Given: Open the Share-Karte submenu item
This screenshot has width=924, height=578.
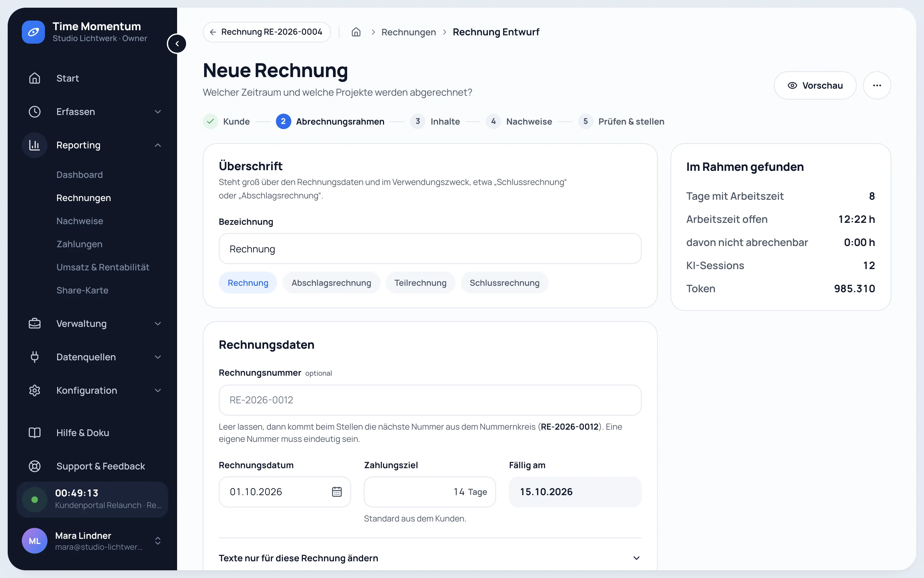Looking at the screenshot, I should click(82, 290).
